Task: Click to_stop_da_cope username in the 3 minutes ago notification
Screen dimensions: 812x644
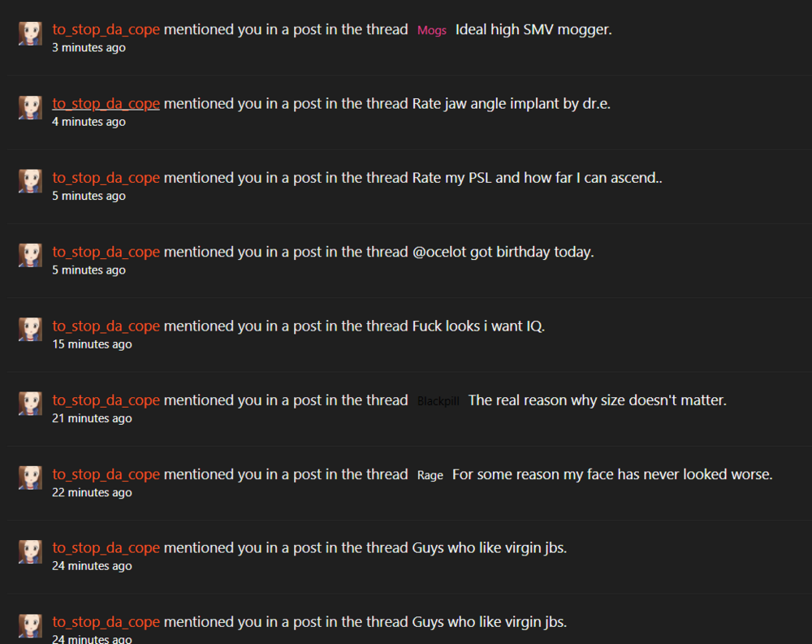Action: click(106, 29)
